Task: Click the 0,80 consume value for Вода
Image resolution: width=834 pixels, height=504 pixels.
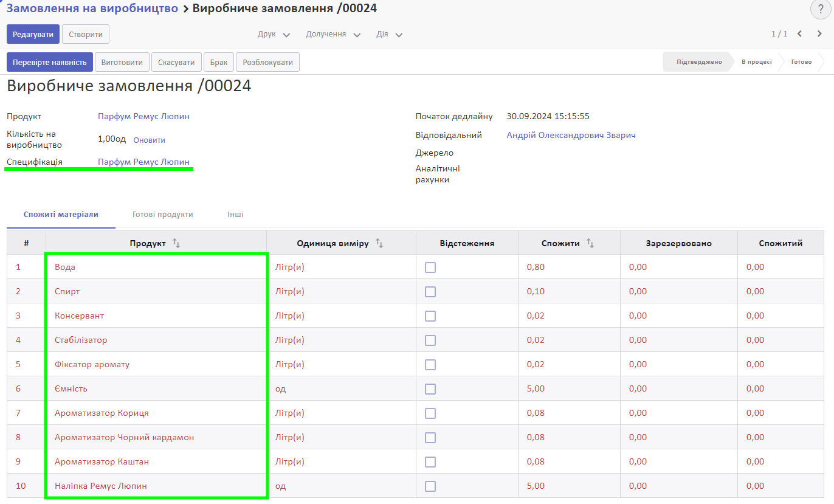Action: tap(536, 267)
